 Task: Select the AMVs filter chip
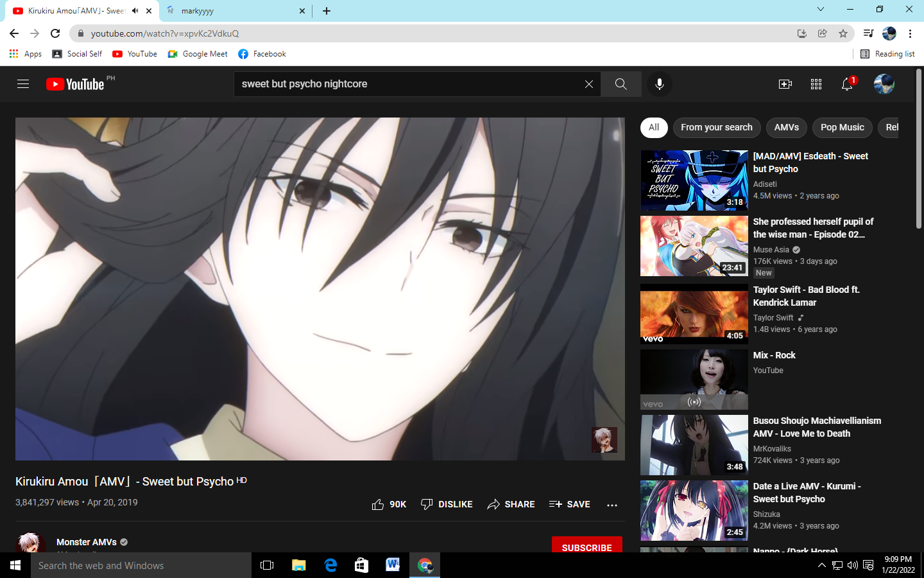pos(787,128)
